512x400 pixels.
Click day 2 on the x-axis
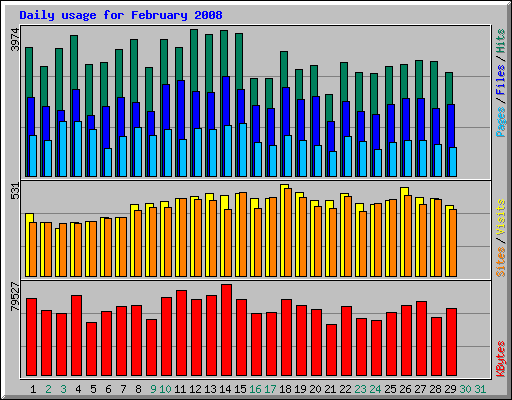pyautogui.click(x=48, y=389)
